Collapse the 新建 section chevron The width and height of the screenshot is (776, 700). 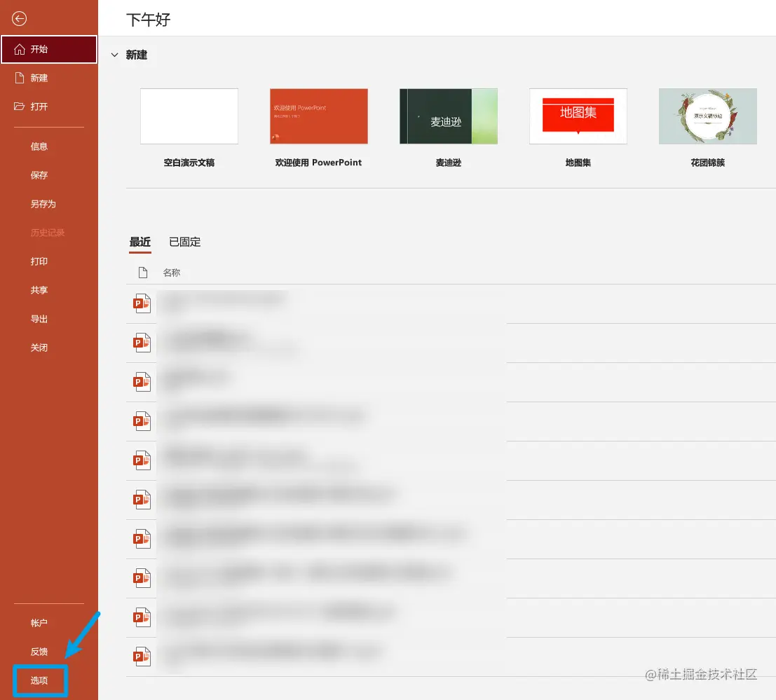(115, 55)
